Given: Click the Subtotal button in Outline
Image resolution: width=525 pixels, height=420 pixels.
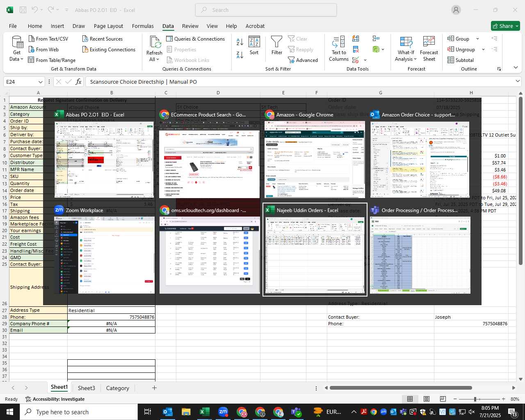Looking at the screenshot, I should click(x=461, y=60).
